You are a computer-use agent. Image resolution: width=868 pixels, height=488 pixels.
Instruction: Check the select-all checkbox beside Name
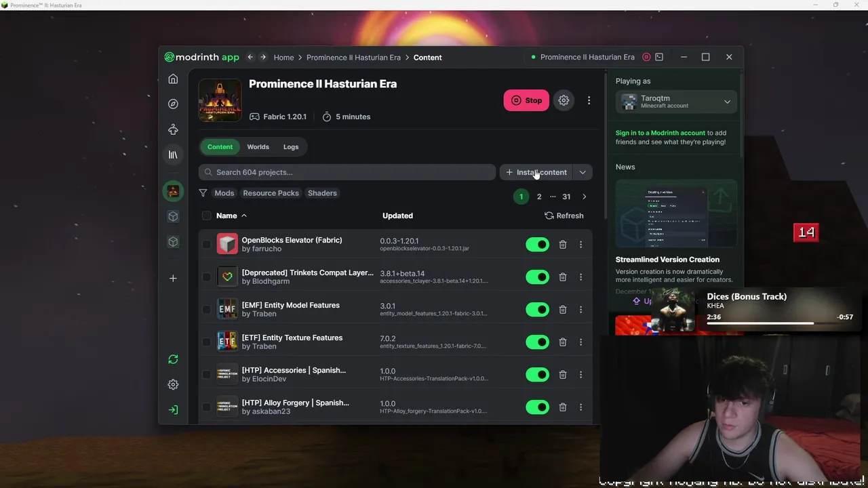click(206, 216)
